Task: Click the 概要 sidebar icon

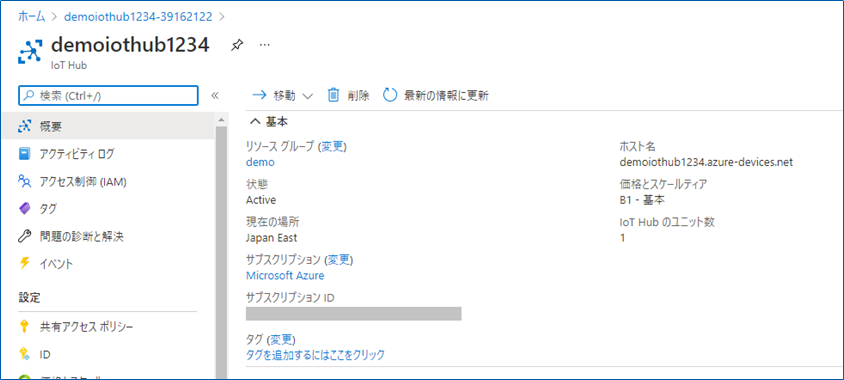Action: click(x=25, y=127)
